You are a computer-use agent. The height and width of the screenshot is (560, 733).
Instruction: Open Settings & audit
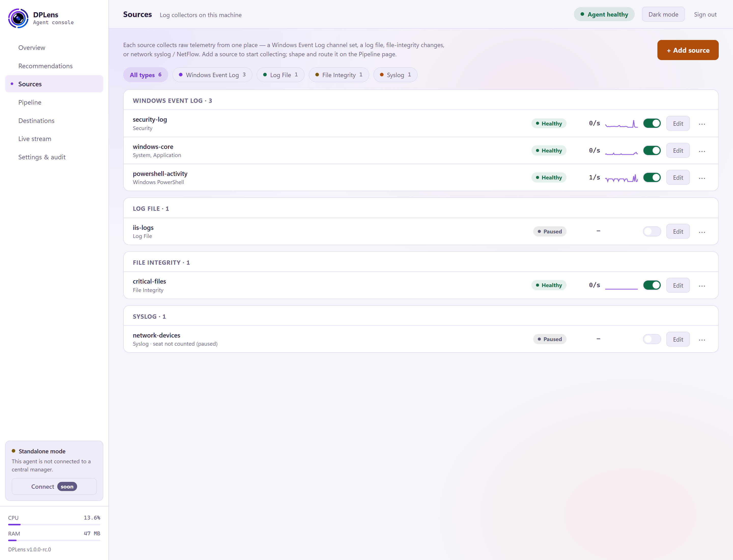click(x=54, y=157)
